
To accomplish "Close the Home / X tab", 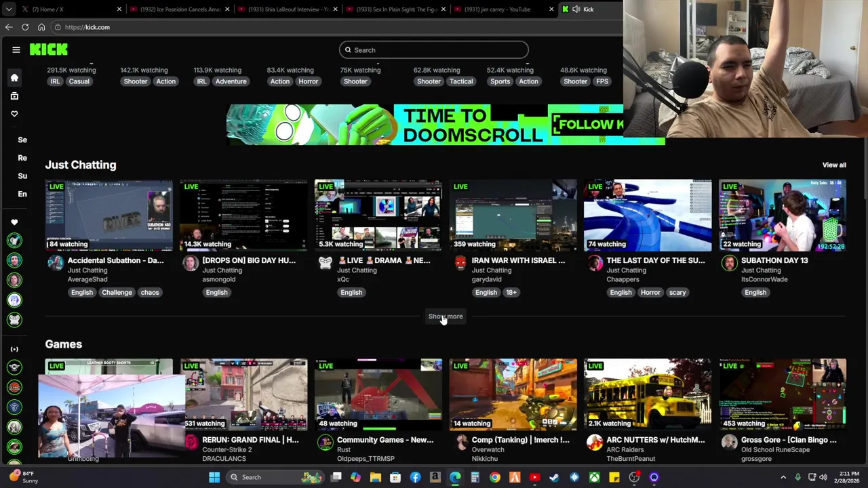I will tap(119, 9).
